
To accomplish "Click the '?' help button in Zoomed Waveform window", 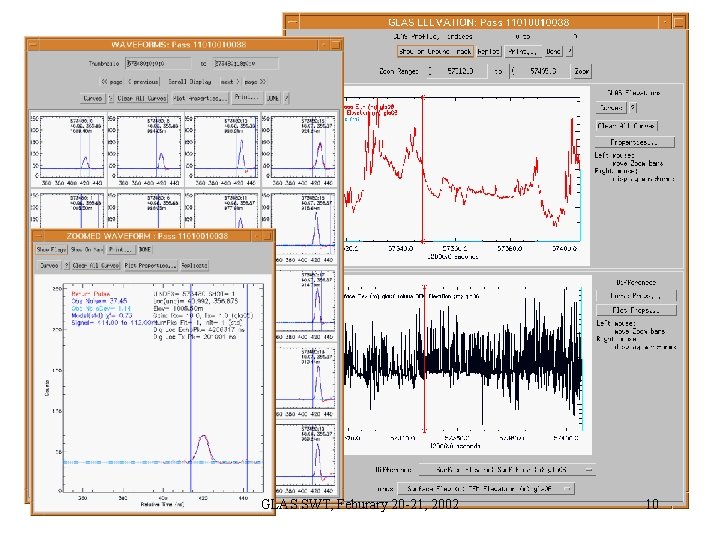I will click(66, 265).
